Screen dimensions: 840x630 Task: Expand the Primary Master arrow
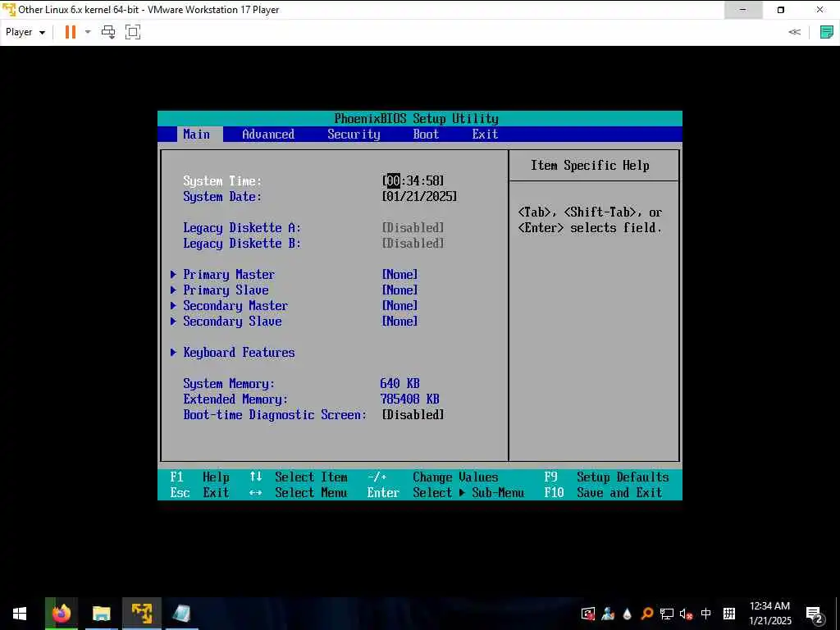tap(173, 274)
